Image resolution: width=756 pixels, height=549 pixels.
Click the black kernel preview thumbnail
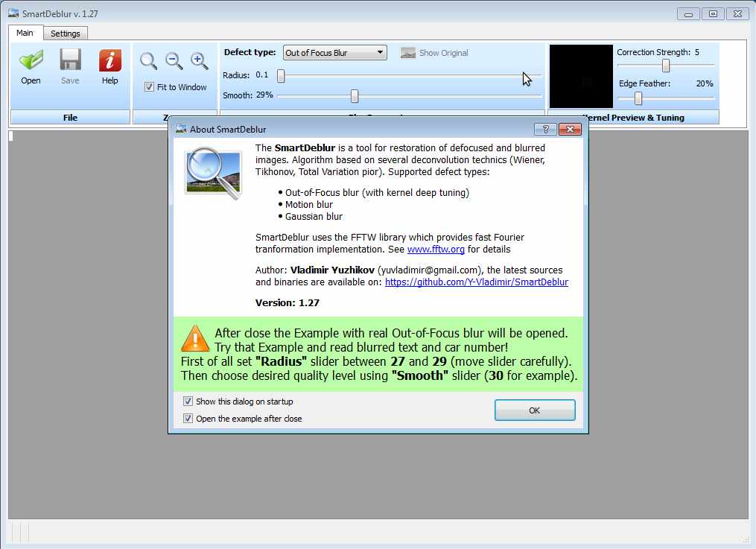pyautogui.click(x=581, y=76)
